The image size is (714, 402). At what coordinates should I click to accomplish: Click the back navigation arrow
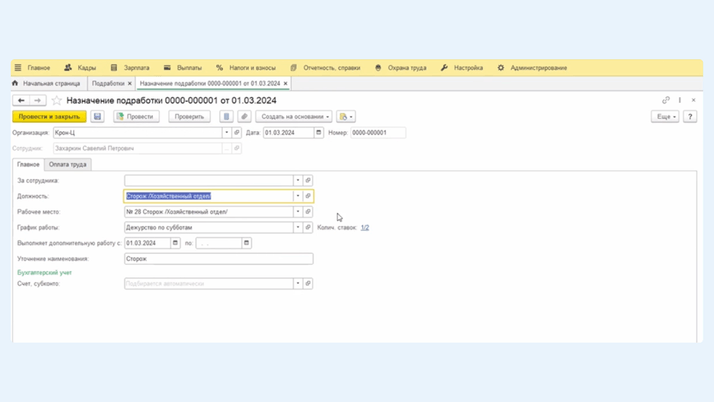21,101
